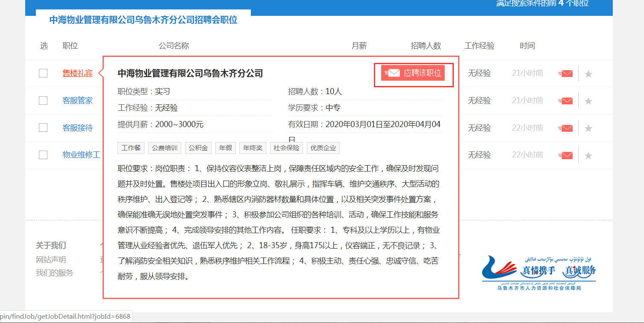This screenshot has height=323, width=644.
Task: Apply via envelope icon in 客服管家 row
Action: pos(565,101)
